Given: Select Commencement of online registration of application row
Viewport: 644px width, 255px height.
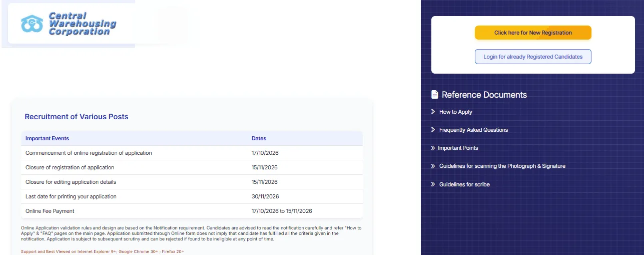Looking at the screenshot, I should click(x=192, y=153).
